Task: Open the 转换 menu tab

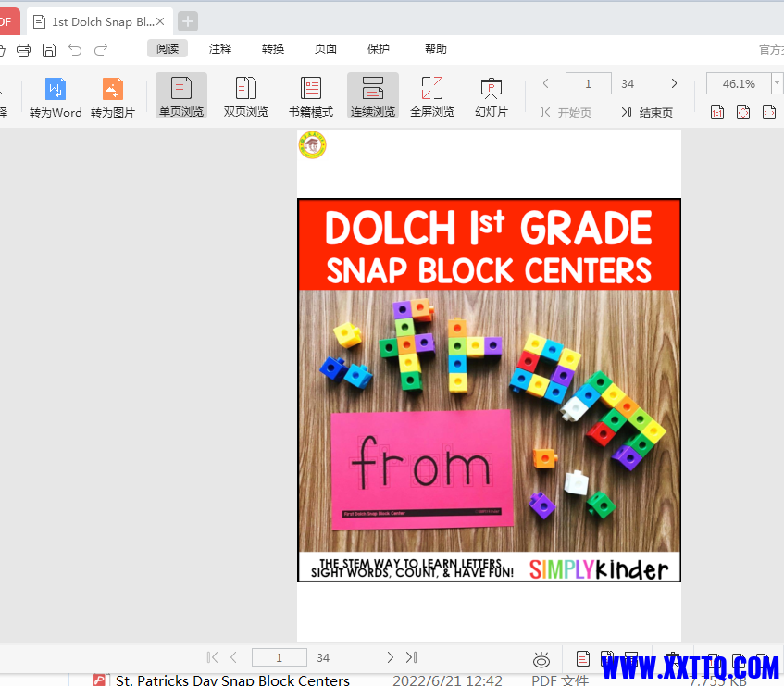Action: [x=273, y=48]
